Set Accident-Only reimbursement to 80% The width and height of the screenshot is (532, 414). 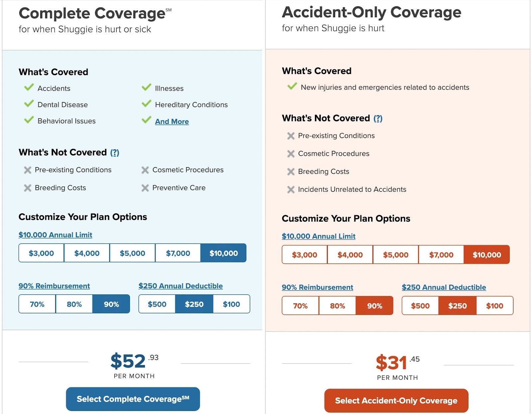[337, 306]
